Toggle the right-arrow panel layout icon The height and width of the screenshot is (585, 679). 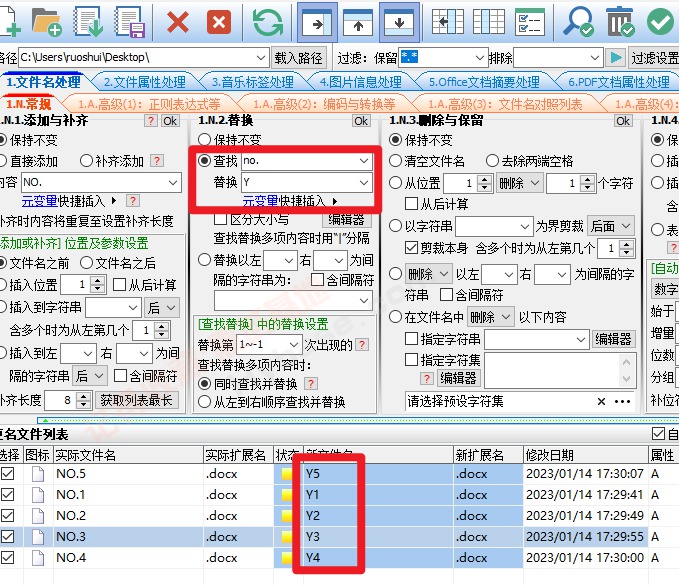[x=317, y=22]
